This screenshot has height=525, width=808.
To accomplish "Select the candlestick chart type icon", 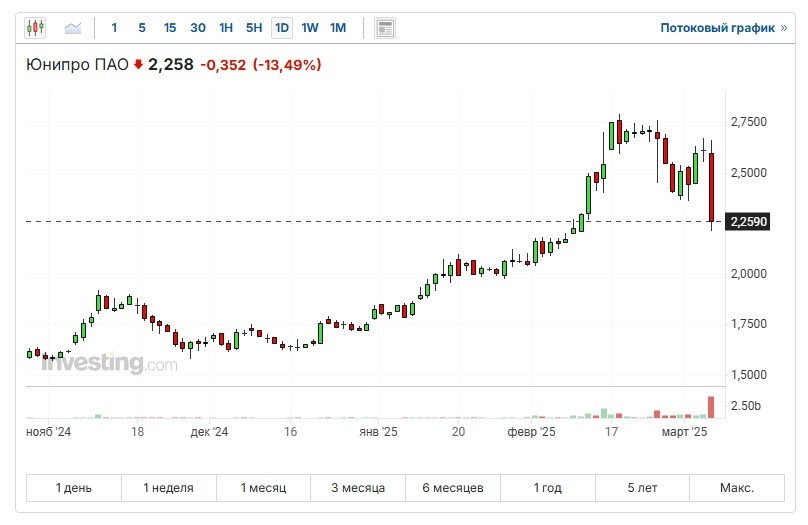I will pyautogui.click(x=36, y=27).
